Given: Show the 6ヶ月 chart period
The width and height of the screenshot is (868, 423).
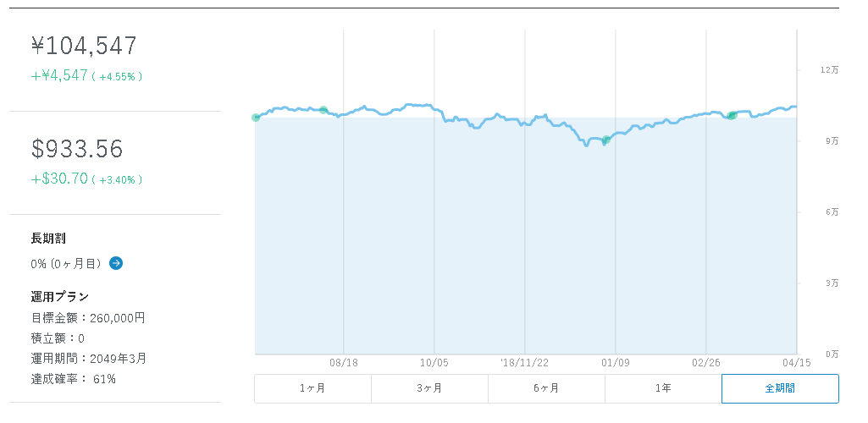Looking at the screenshot, I should pyautogui.click(x=546, y=388).
